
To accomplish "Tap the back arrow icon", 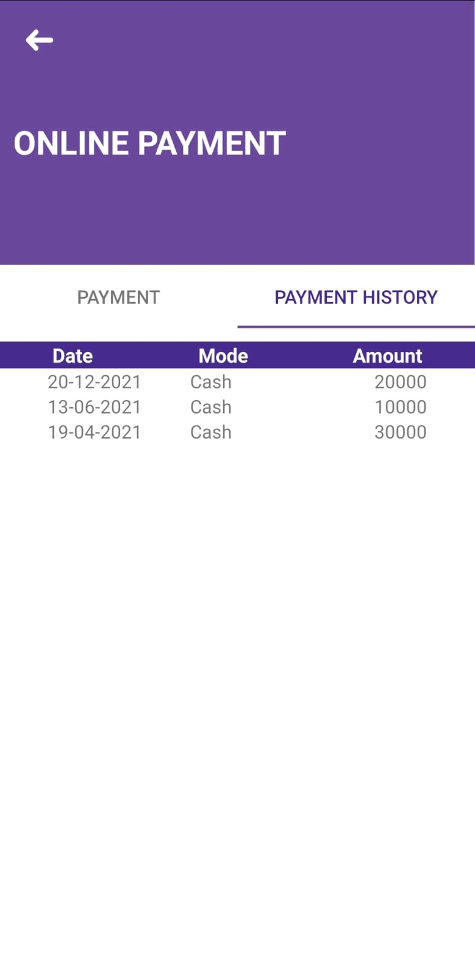I will point(39,40).
